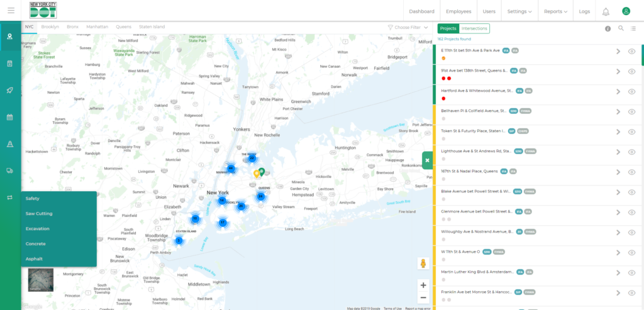644x310 pixels.
Task: Hide the Lighthouse Ave project on map
Action: (632, 152)
